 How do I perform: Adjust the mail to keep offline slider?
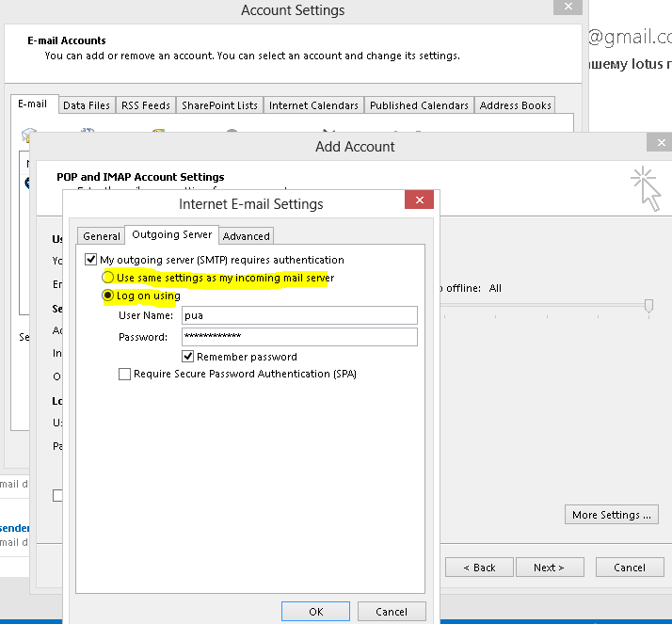pos(648,306)
